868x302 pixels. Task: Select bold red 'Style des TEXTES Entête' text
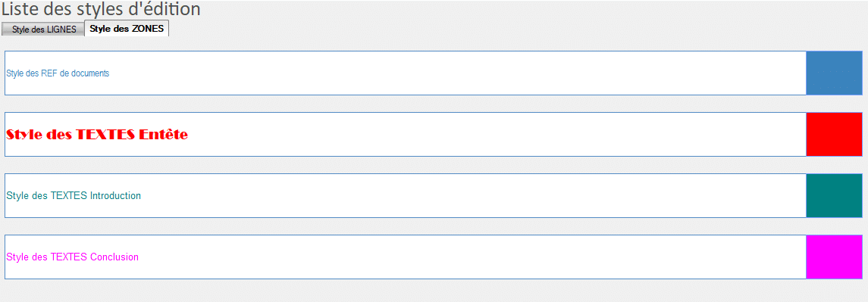click(97, 135)
